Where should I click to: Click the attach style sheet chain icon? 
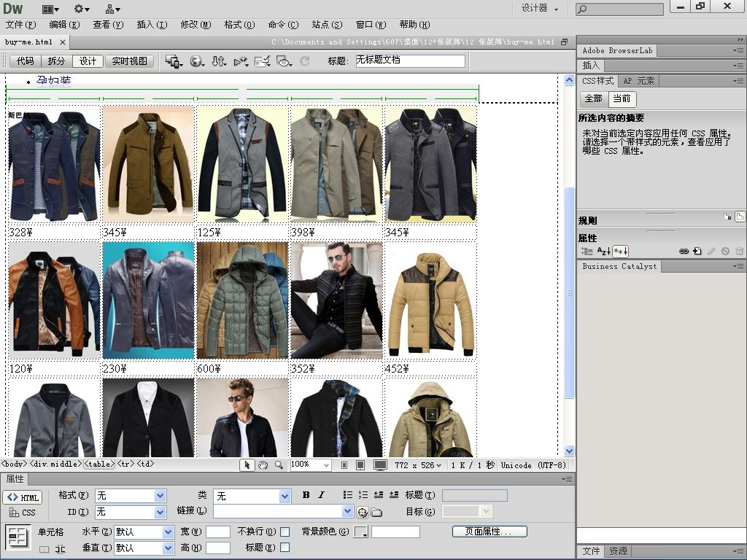coord(684,251)
